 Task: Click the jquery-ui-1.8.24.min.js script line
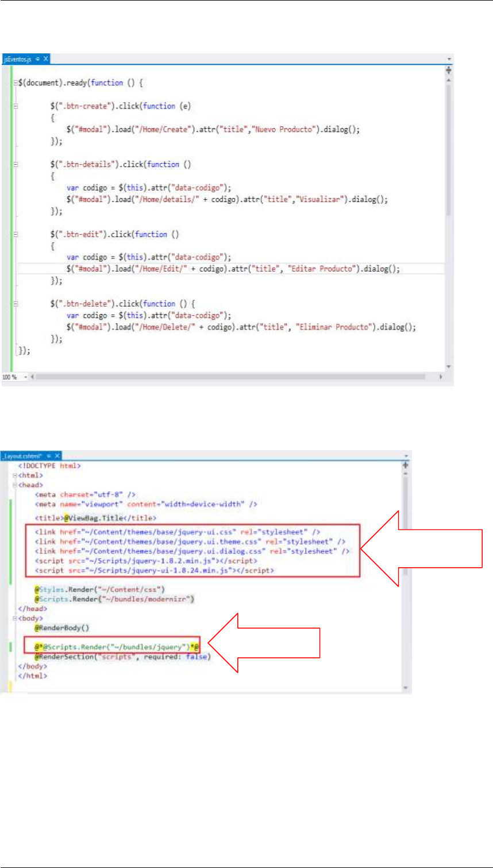tap(155, 571)
